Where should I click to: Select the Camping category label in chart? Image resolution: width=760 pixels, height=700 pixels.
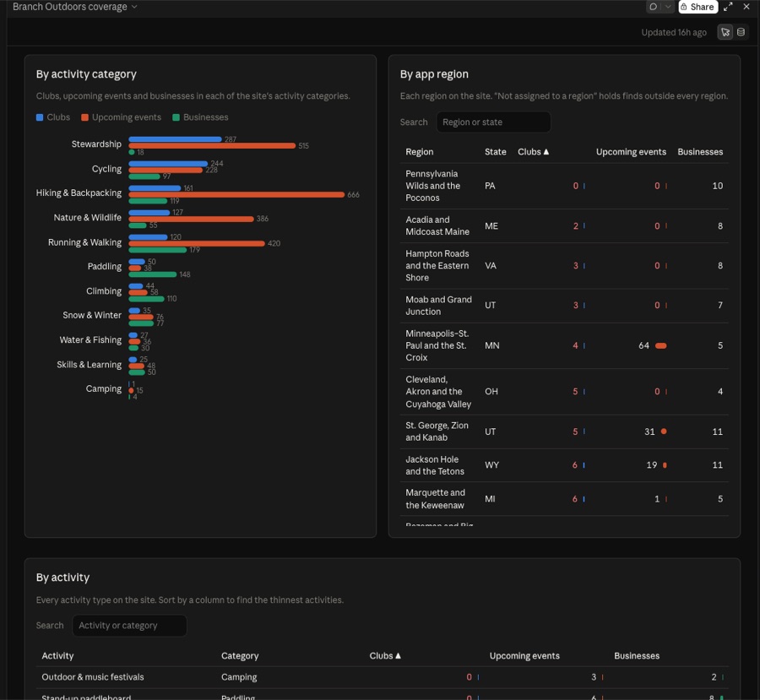[x=104, y=388]
